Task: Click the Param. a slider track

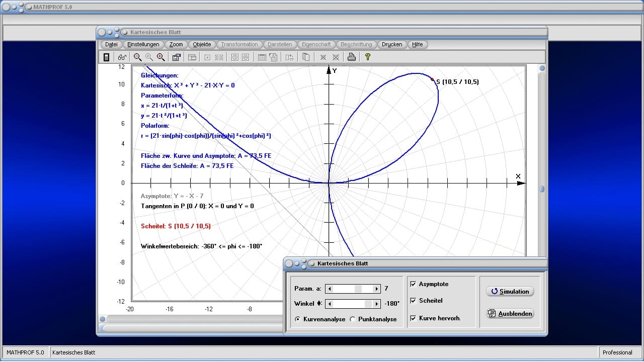Action: pyautogui.click(x=353, y=289)
